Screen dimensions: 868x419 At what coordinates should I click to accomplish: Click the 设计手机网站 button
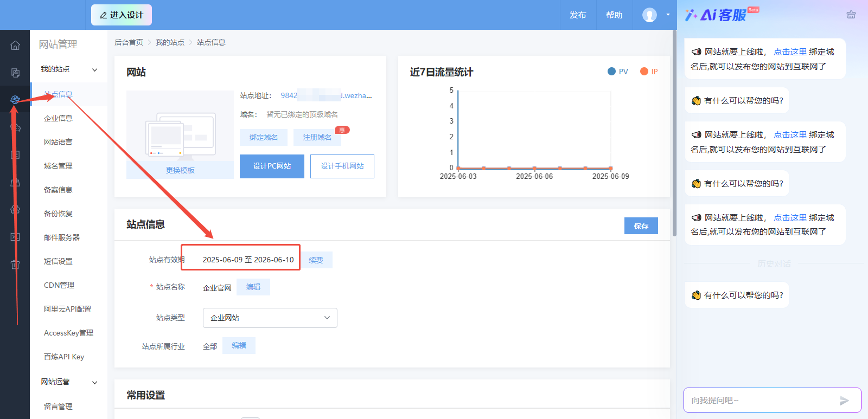pyautogui.click(x=342, y=166)
